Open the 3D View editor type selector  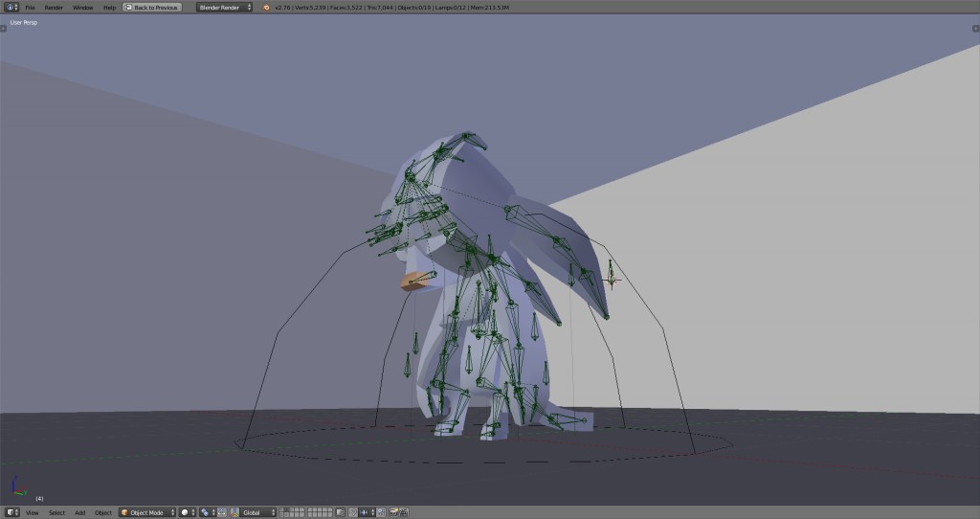12,512
